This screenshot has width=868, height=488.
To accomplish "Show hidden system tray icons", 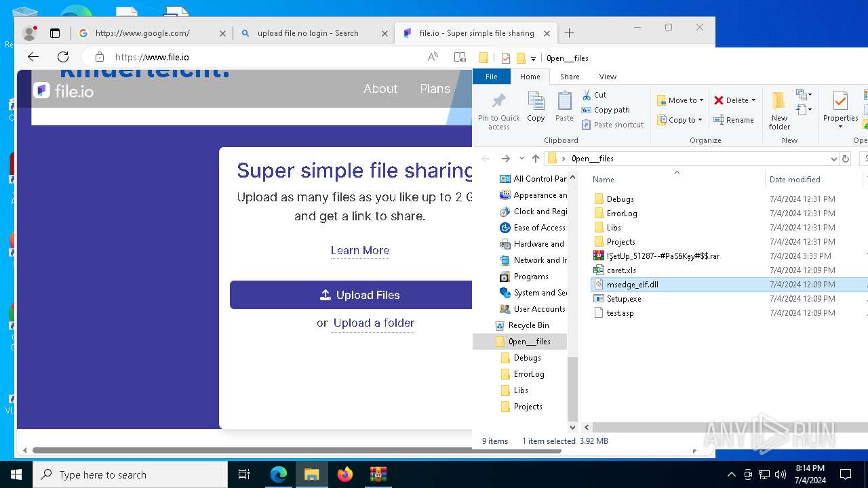I will (x=731, y=474).
